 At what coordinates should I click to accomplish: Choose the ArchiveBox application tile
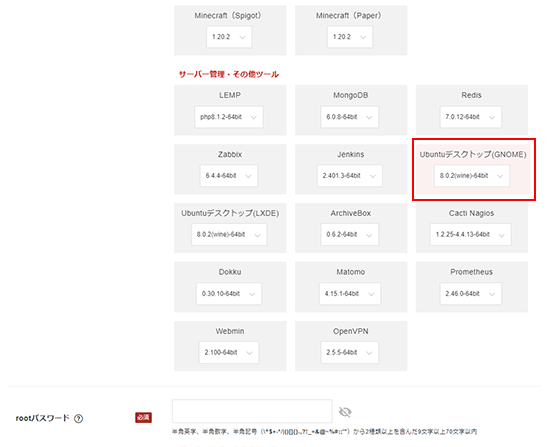[x=351, y=228]
